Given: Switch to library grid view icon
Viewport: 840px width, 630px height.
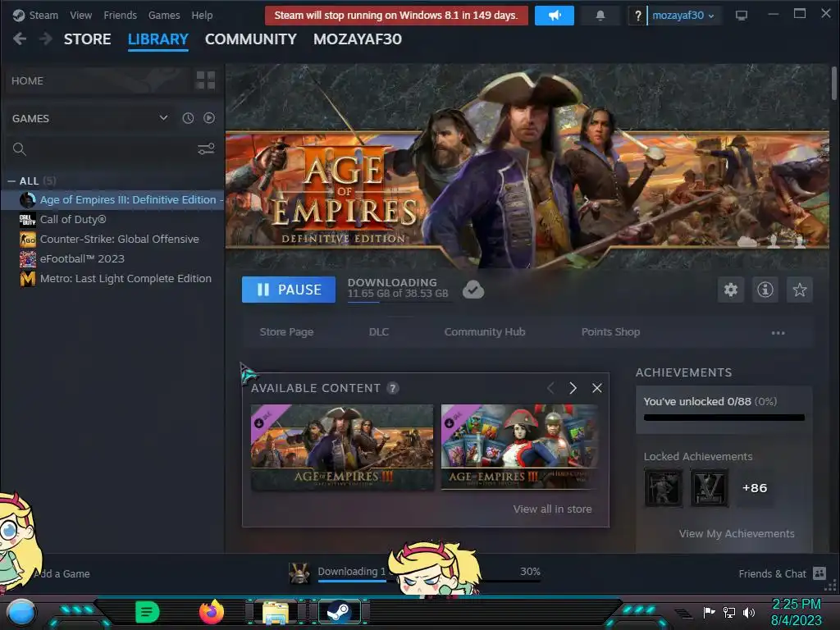Looking at the screenshot, I should point(206,80).
